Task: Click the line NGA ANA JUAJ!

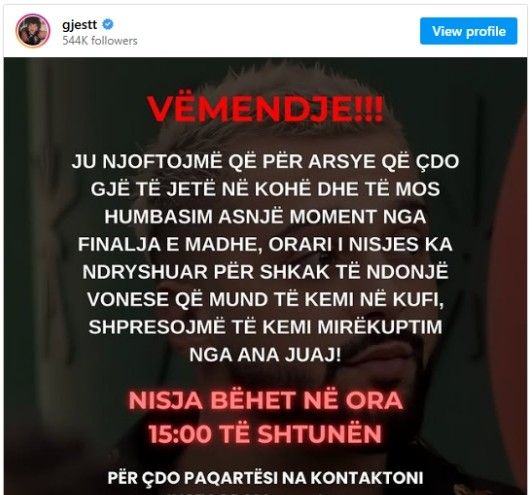Action: (265, 355)
